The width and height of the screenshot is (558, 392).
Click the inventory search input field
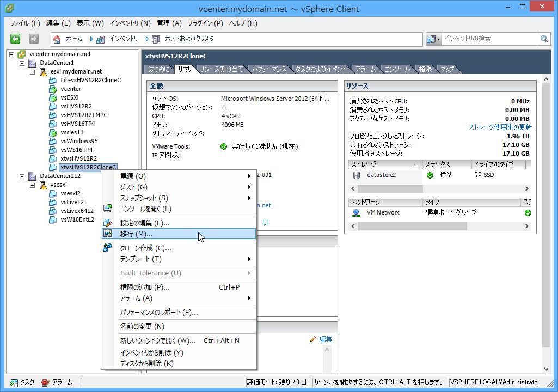click(x=489, y=39)
